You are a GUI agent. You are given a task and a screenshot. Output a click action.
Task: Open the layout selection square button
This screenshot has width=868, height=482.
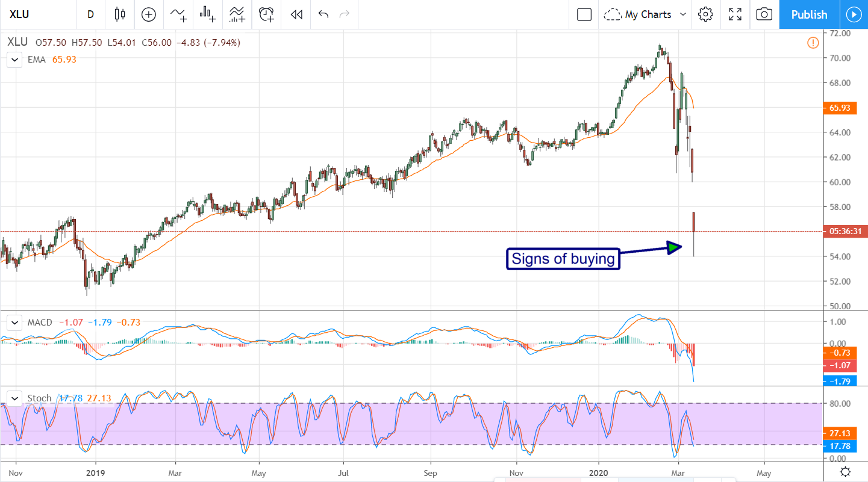click(584, 14)
